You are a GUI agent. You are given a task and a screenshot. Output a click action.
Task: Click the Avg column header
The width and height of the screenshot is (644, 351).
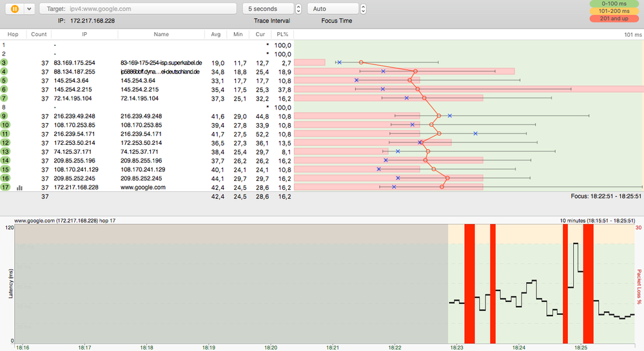(217, 34)
